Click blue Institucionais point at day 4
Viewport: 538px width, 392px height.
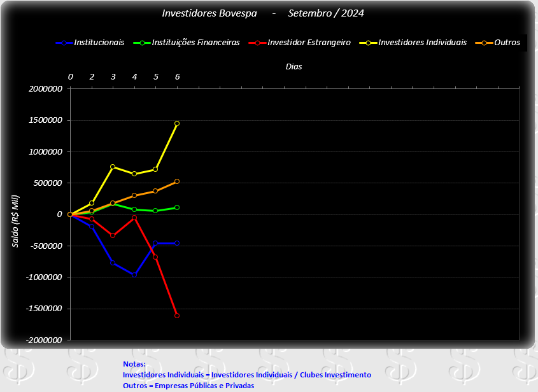coord(134,275)
